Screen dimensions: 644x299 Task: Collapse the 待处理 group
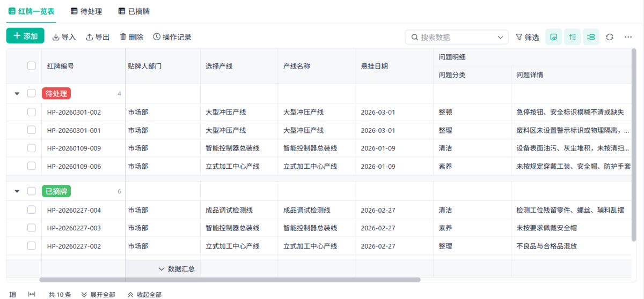[17, 93]
